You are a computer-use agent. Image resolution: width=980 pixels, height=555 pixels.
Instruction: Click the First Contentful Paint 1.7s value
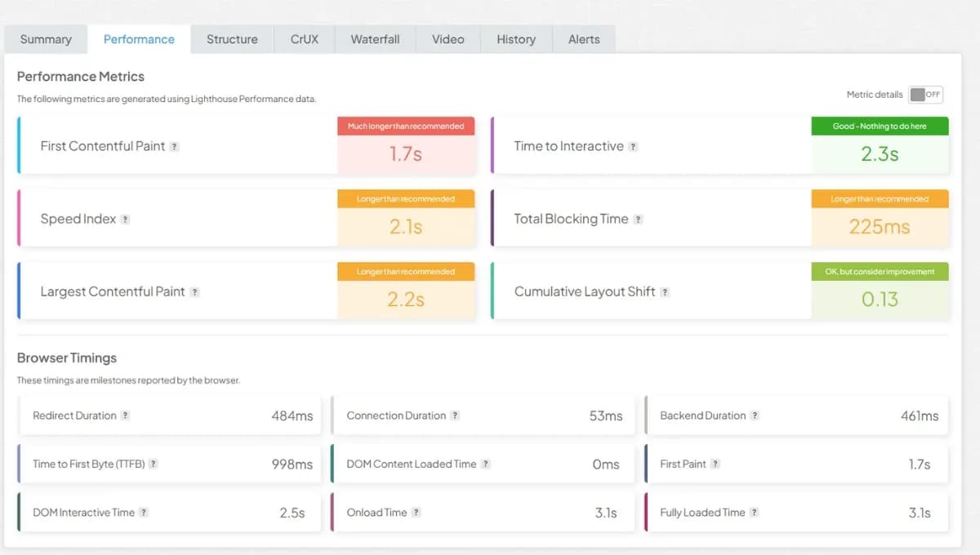tap(406, 153)
